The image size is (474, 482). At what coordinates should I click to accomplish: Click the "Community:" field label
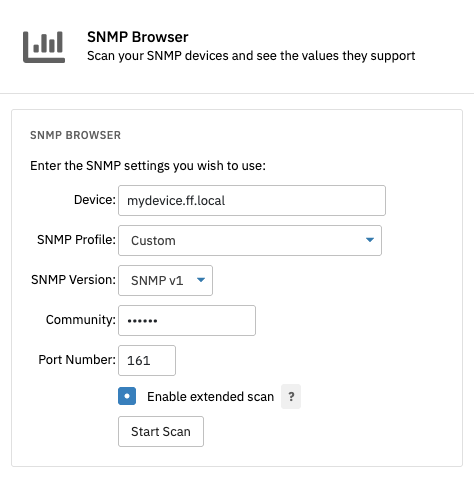81,319
